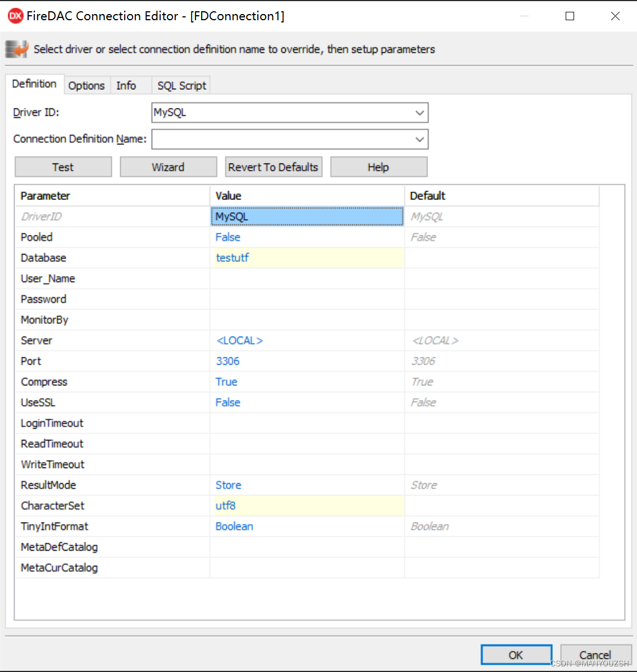Open Help for connection editor
The height and width of the screenshot is (672, 637).
coord(378,167)
